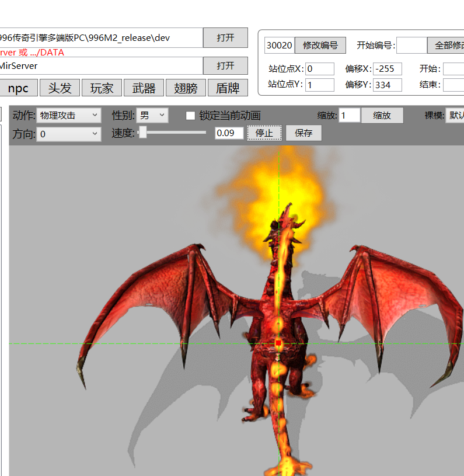
Task: Click the 修改编号 button
Action: pos(320,46)
